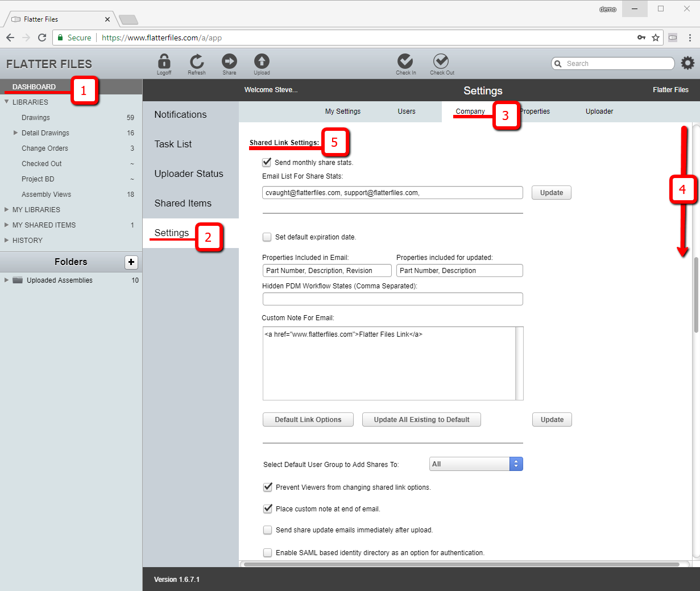The height and width of the screenshot is (591, 700).
Task: Click the saved password key icon
Action: click(641, 38)
